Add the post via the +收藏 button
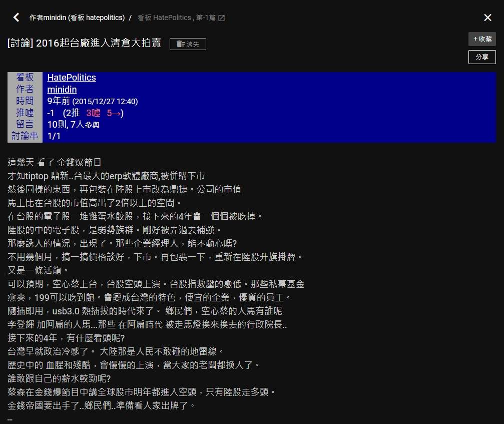This screenshot has height=424, width=504. click(x=482, y=39)
